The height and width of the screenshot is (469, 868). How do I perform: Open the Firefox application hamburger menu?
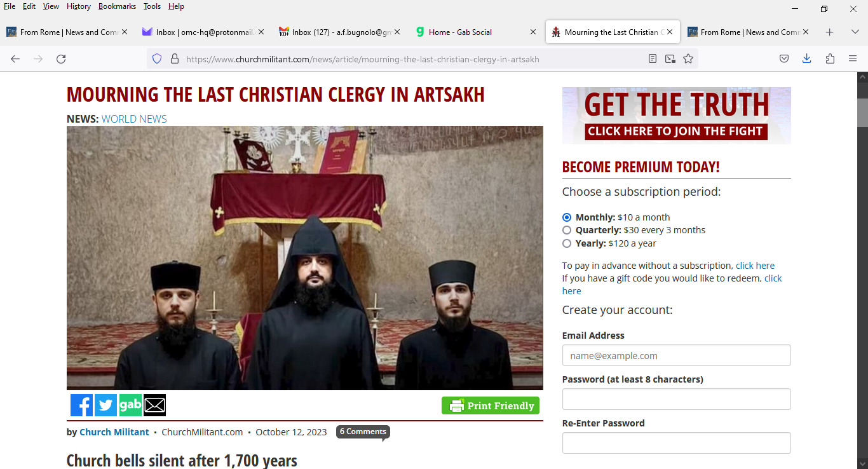coord(853,59)
